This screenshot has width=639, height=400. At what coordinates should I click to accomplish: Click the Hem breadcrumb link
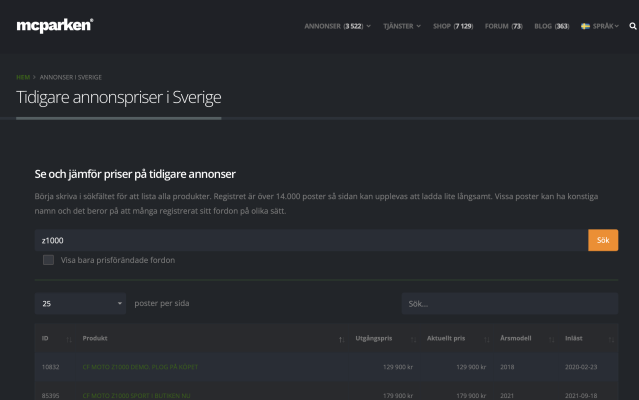tap(23, 77)
